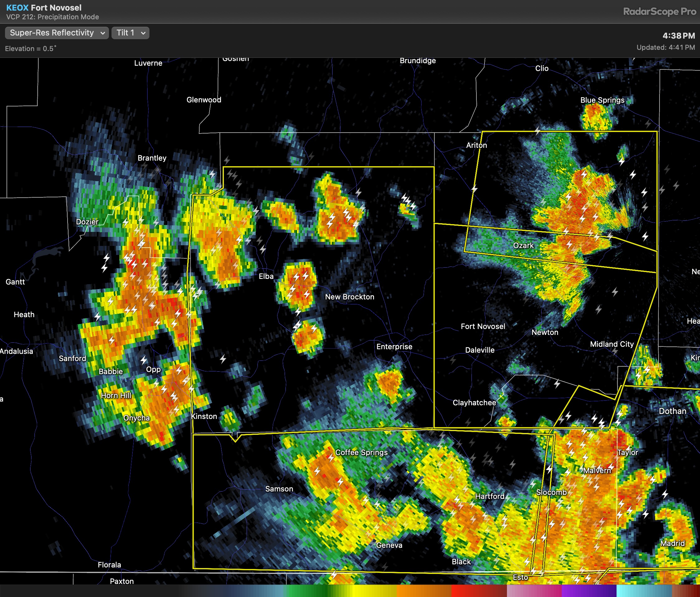Click the Updated: 4:41 PM status text
The width and height of the screenshot is (700, 597).
(x=665, y=48)
